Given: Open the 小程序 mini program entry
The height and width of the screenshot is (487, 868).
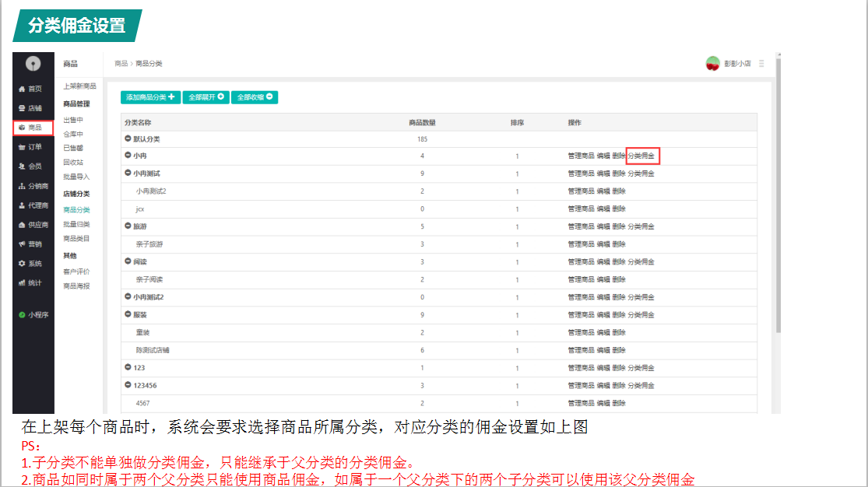Looking at the screenshot, I should tap(23, 315).
